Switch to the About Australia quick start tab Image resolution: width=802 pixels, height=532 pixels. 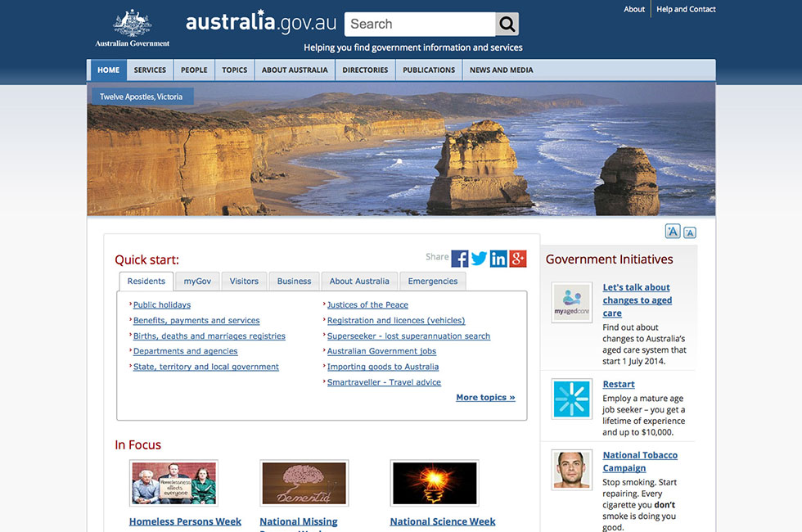click(x=359, y=282)
